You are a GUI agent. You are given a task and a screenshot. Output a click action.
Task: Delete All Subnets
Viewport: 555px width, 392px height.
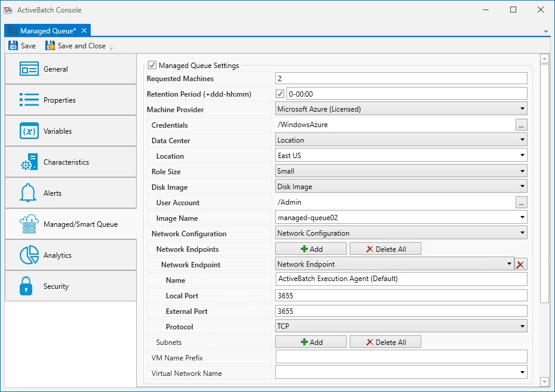point(386,342)
